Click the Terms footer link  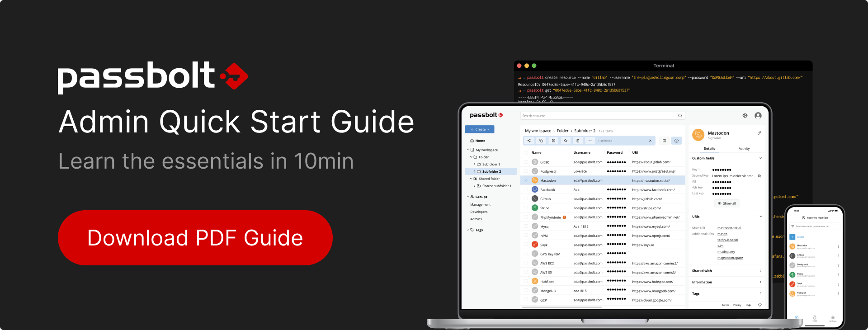(726, 305)
